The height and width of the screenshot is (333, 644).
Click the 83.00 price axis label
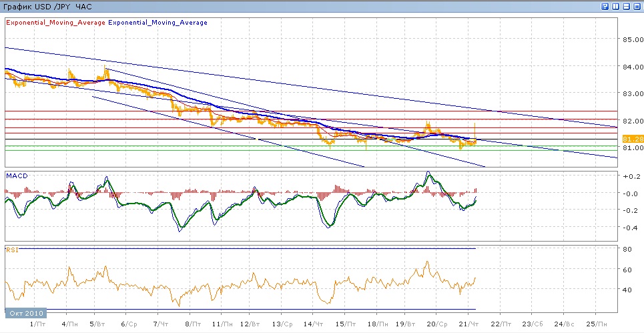[631, 94]
